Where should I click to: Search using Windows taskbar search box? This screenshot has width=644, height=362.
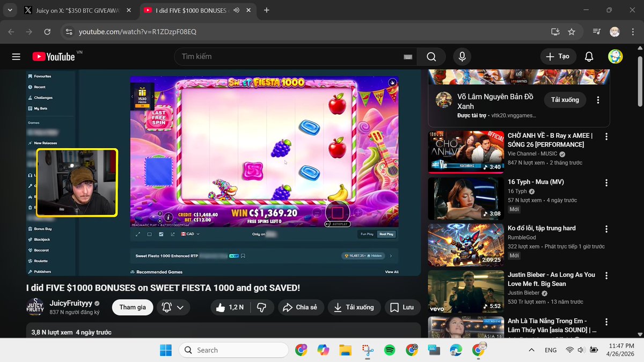[x=233, y=350]
